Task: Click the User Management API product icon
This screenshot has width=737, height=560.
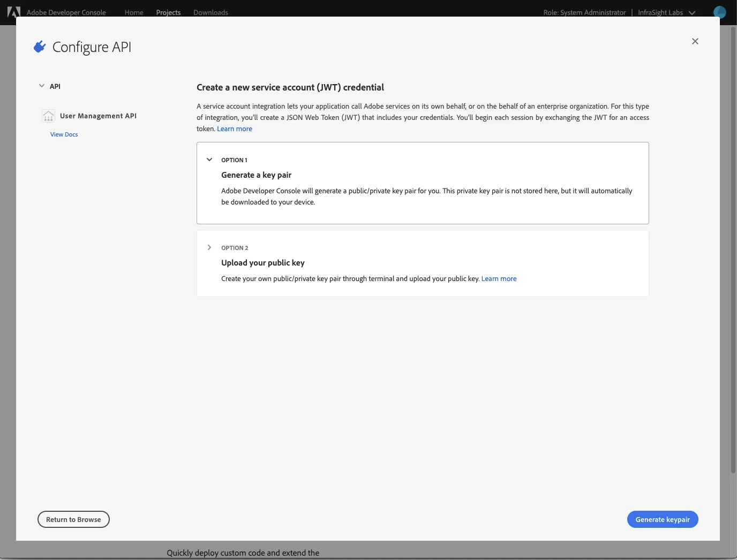Action: pos(48,116)
